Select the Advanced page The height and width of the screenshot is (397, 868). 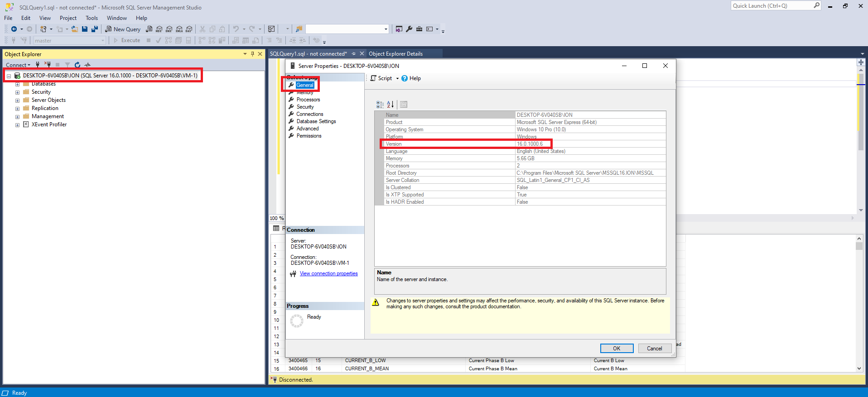[308, 129]
